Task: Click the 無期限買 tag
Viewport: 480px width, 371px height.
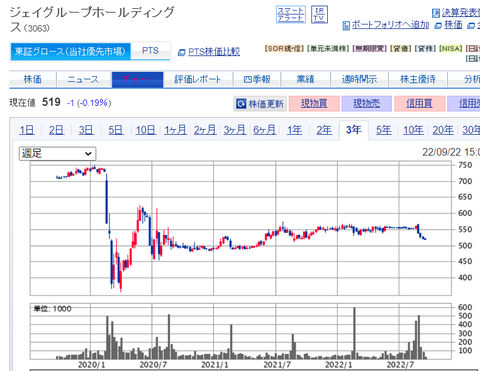Action: [x=370, y=49]
